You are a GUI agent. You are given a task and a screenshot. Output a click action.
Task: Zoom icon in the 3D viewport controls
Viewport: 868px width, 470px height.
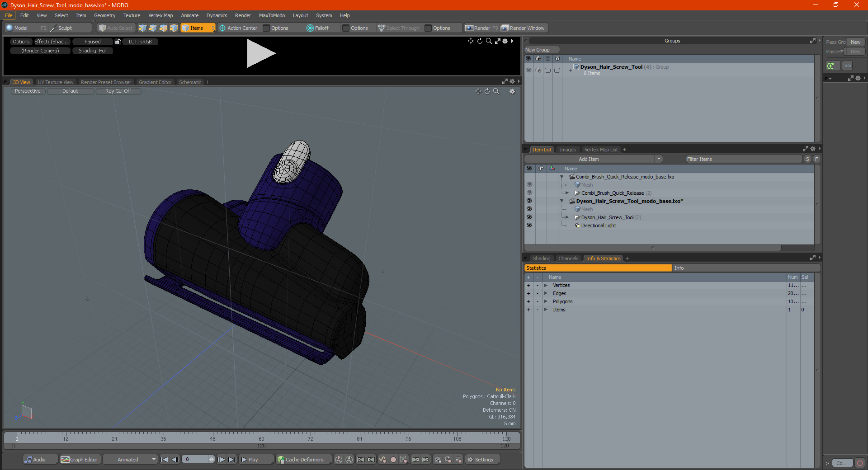pos(496,91)
